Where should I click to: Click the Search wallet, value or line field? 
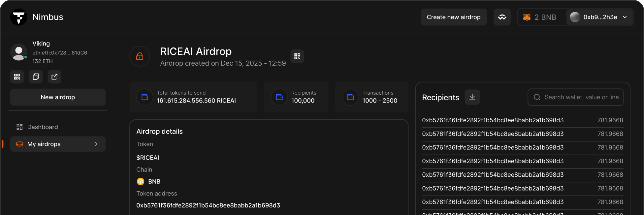(x=575, y=97)
